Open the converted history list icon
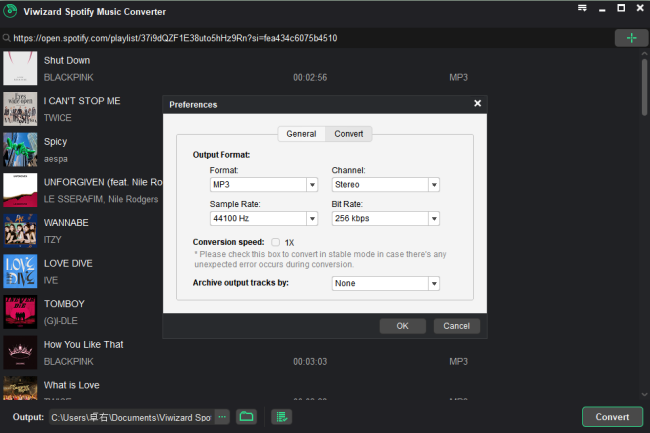This screenshot has width=650, height=433. point(281,417)
